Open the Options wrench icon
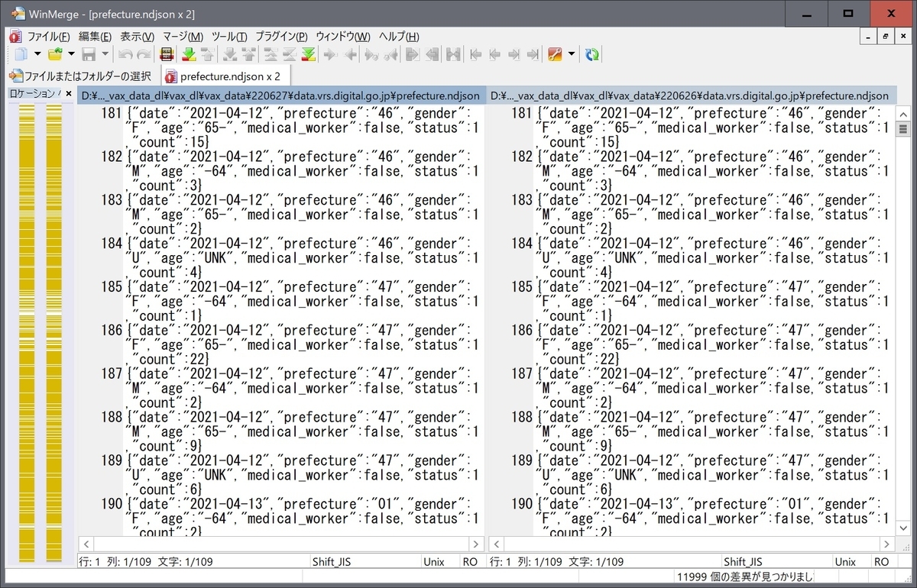The width and height of the screenshot is (917, 588). click(554, 54)
